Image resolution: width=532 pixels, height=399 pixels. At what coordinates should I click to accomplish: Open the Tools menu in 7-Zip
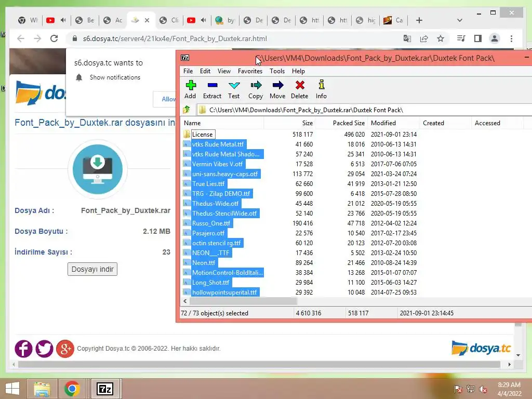(277, 71)
